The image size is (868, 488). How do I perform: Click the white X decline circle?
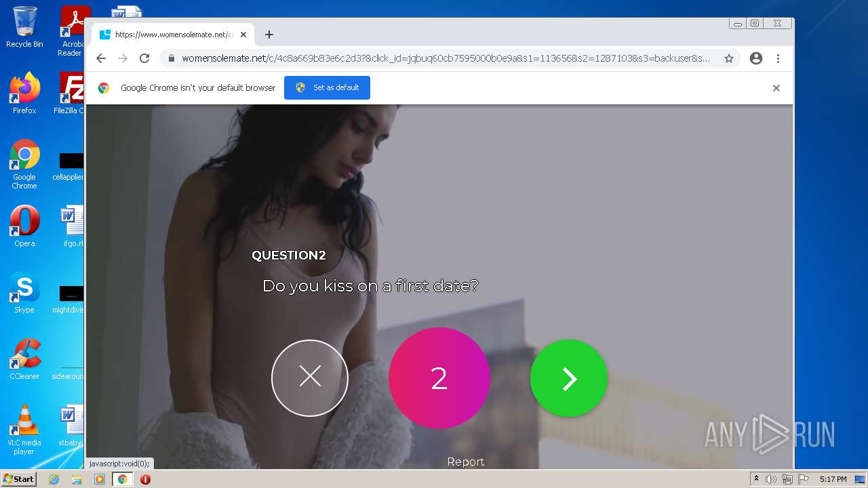coord(310,378)
